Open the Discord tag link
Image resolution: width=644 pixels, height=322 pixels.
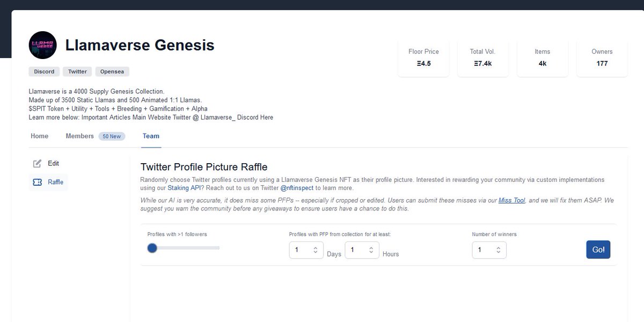pos(45,71)
